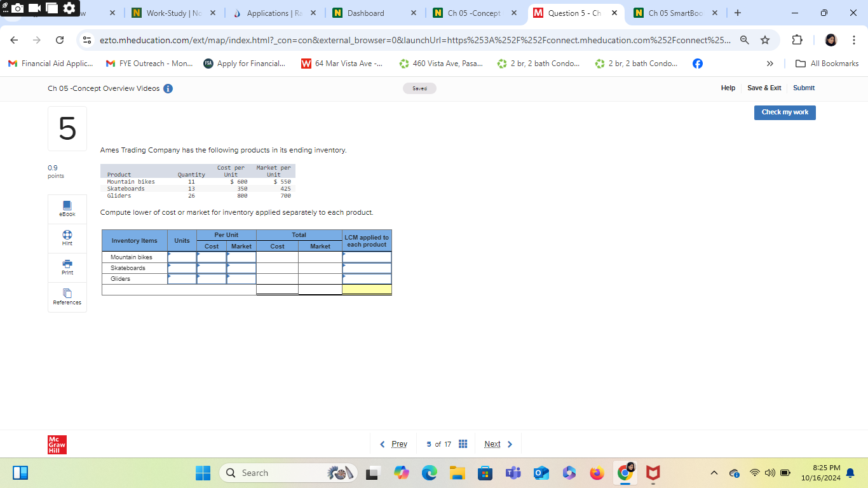
Task: Reload the current page
Action: tap(60, 40)
